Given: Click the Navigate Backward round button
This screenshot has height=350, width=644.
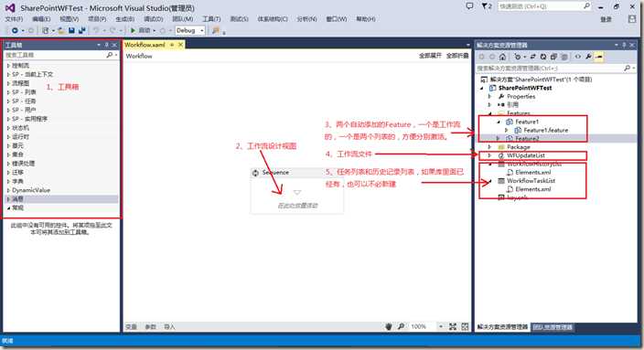Looking at the screenshot, I should point(15,30).
